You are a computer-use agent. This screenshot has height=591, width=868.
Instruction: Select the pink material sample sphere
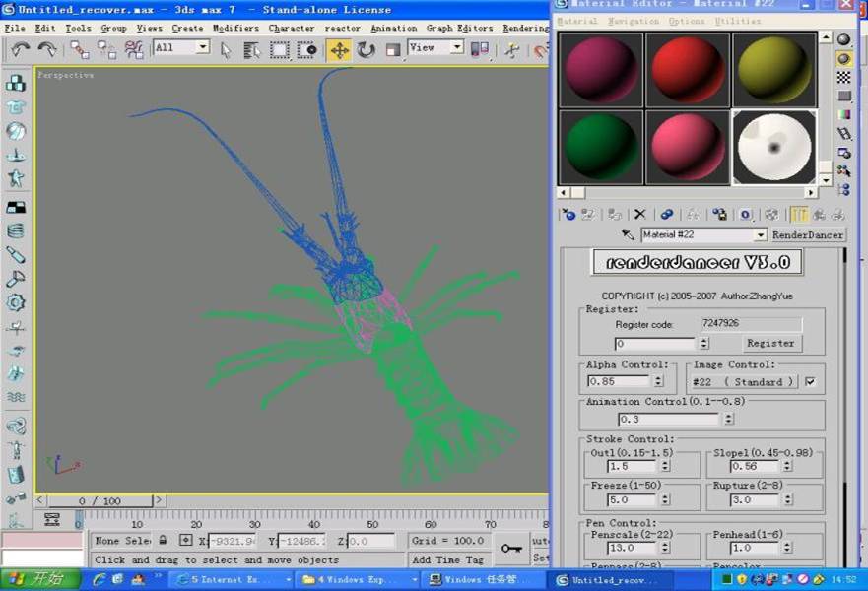(x=688, y=147)
